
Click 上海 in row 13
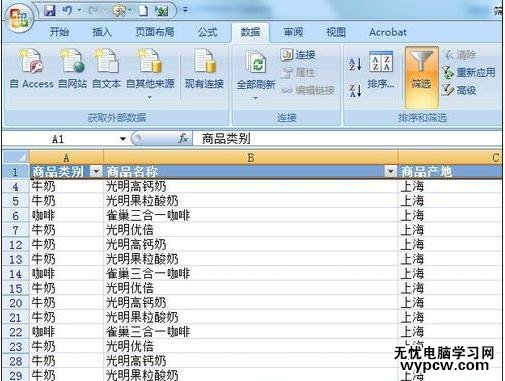coord(450,259)
